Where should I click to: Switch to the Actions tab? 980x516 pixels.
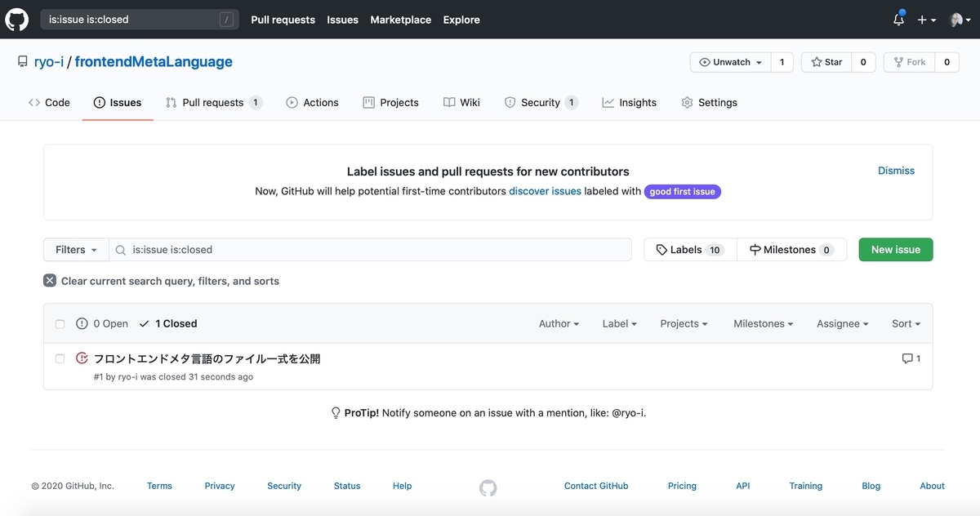(x=312, y=103)
